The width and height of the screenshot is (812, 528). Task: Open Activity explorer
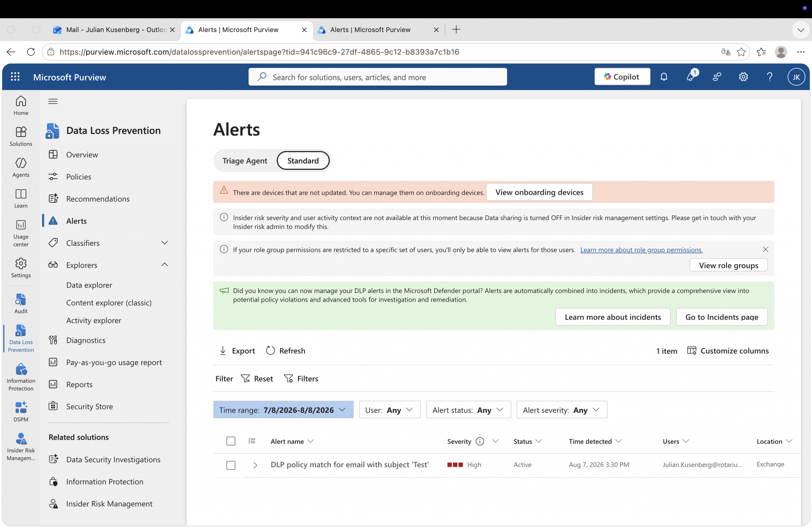(94, 320)
